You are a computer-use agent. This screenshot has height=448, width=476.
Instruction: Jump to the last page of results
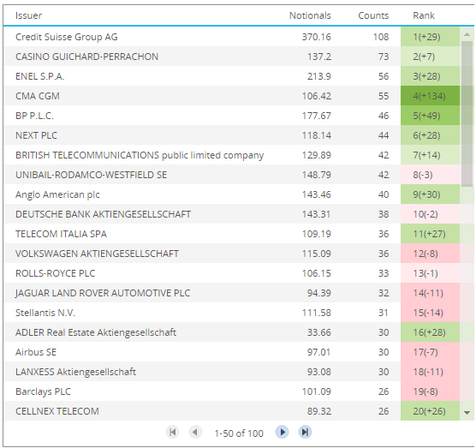click(305, 432)
